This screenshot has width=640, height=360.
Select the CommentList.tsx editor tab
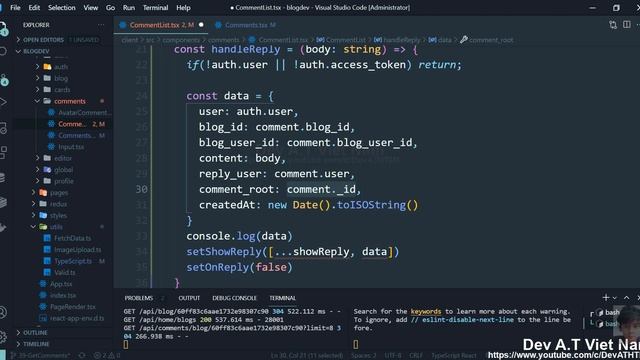pyautogui.click(x=162, y=25)
